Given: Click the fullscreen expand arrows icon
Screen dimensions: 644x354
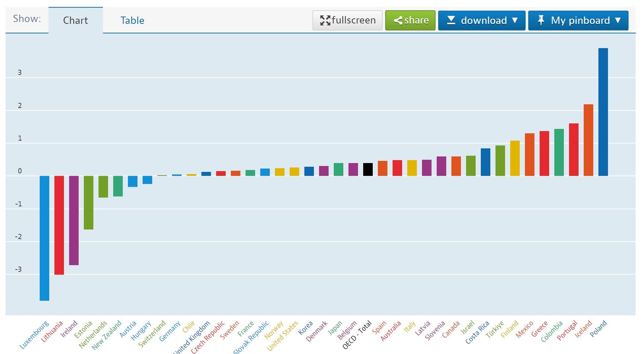Looking at the screenshot, I should click(x=325, y=21).
